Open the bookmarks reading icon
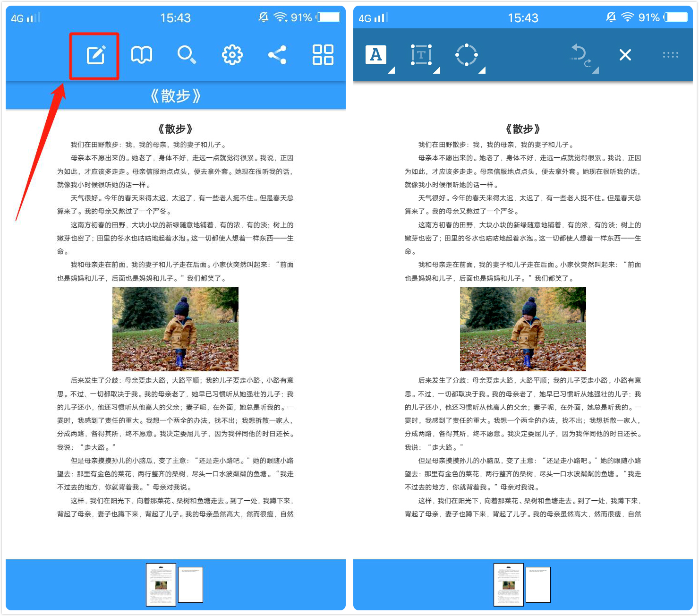The height and width of the screenshot is (616, 699). coord(141,54)
